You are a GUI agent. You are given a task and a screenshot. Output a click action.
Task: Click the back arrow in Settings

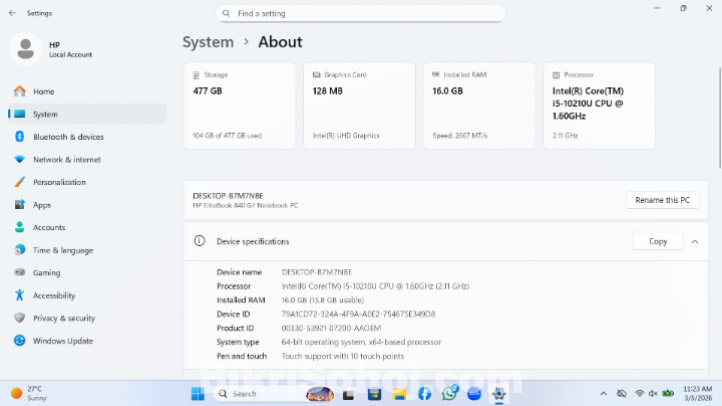[11, 13]
